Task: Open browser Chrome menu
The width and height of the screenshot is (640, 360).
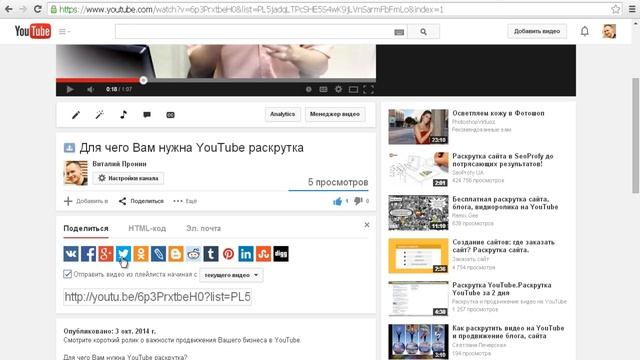Action: coord(632,9)
